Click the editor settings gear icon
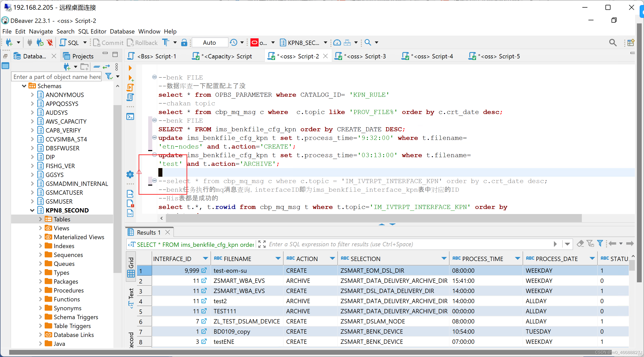The width and height of the screenshot is (644, 357). tap(130, 174)
